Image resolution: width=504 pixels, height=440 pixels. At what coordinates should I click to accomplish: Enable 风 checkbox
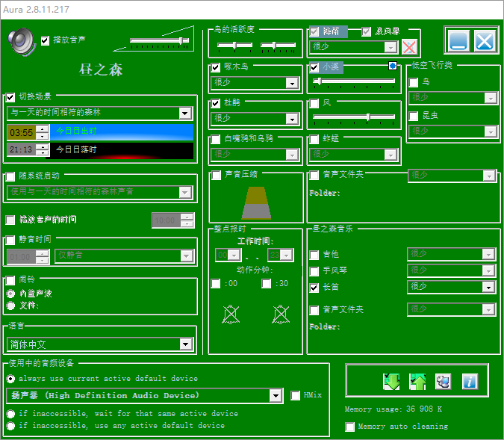314,104
